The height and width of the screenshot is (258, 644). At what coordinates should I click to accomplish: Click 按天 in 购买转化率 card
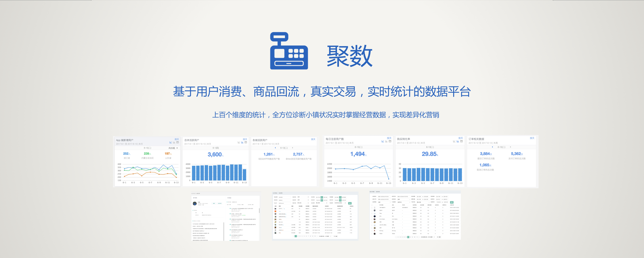click(x=461, y=138)
